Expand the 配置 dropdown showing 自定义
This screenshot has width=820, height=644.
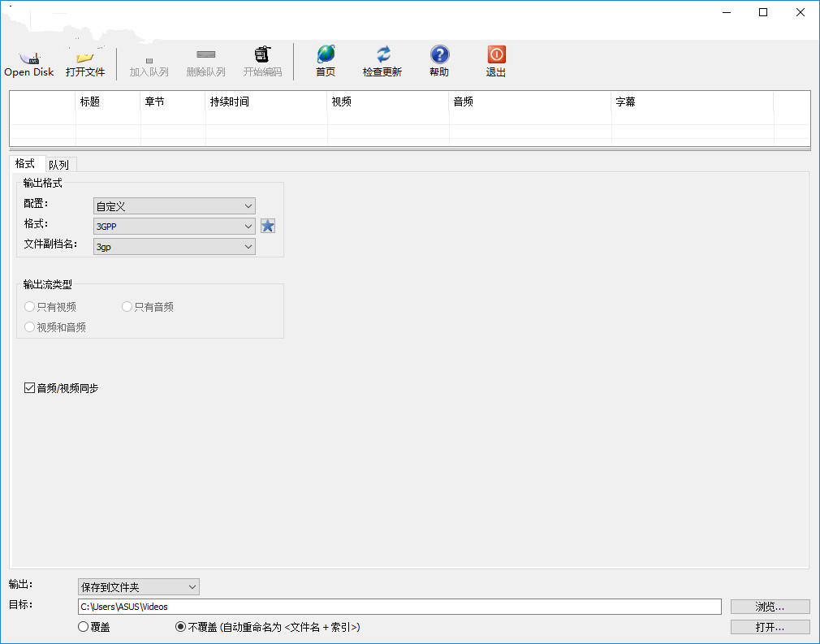pos(175,206)
